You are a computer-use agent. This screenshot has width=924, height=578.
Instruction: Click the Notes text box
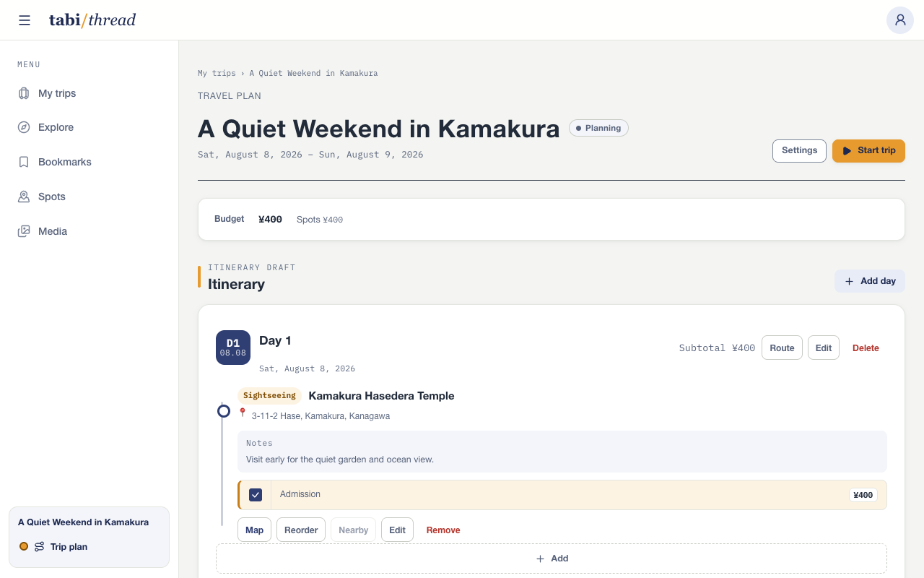[562, 452]
